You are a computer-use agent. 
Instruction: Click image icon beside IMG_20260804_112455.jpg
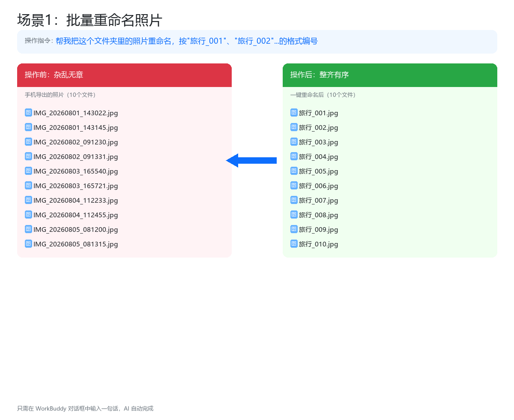pos(28,214)
